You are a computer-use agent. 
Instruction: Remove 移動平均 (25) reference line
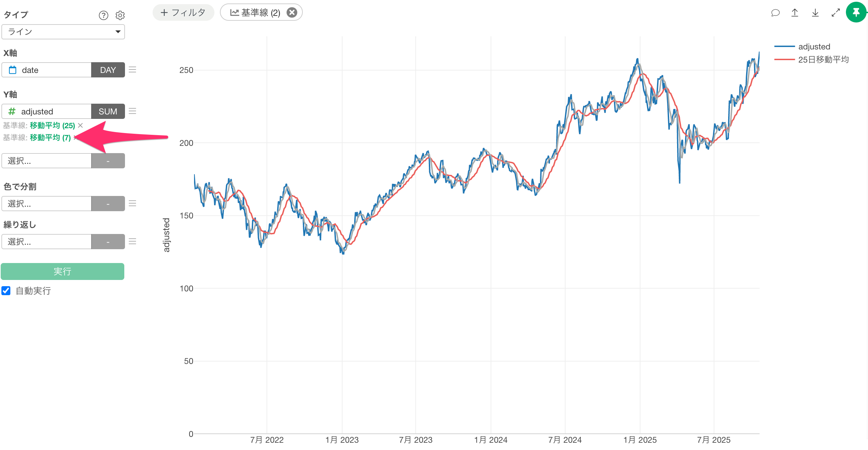click(x=80, y=125)
